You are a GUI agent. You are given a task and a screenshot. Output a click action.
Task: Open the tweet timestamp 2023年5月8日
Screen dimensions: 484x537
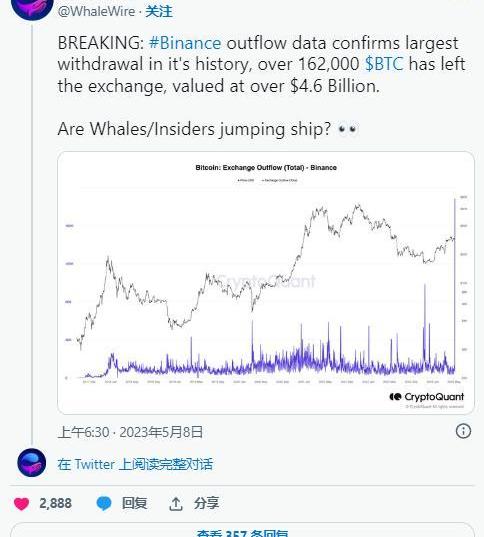(x=161, y=432)
